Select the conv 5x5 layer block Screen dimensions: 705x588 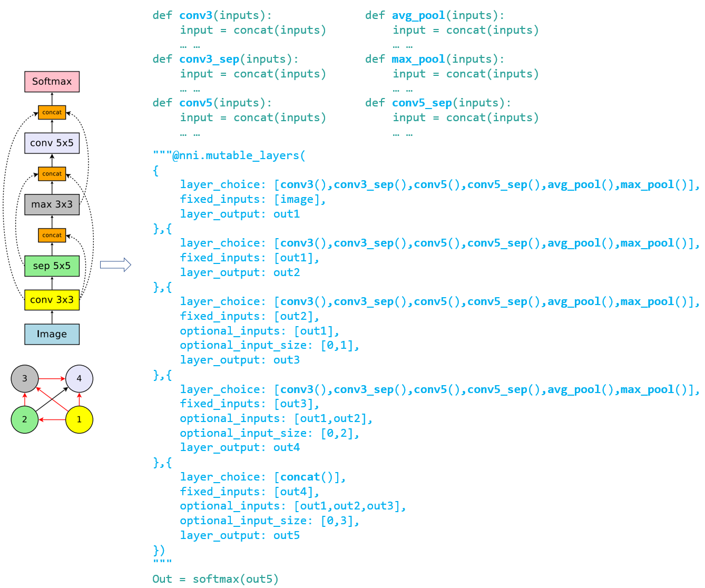click(52, 143)
